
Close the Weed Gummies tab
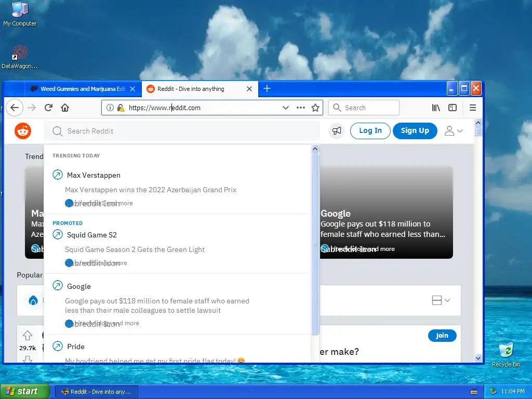(132, 89)
